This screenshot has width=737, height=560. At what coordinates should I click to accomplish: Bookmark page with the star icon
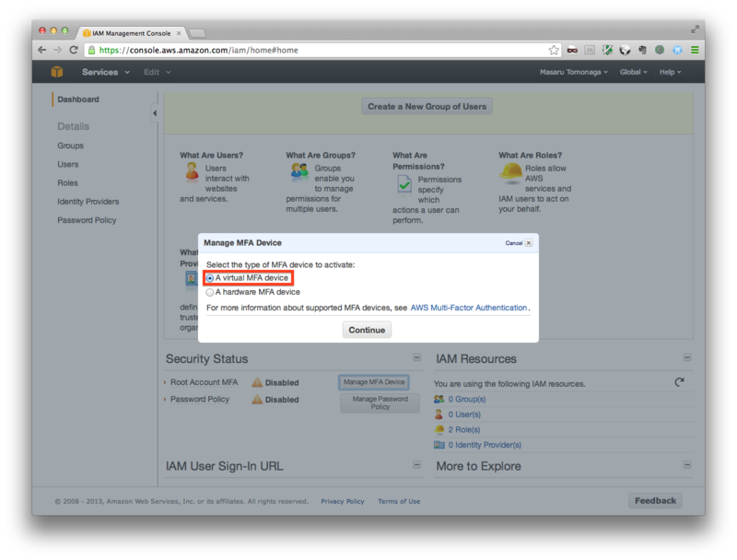pos(554,50)
